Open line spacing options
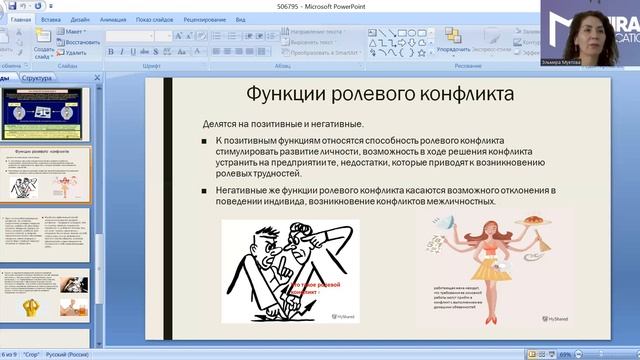640x360 pixels. [271, 36]
